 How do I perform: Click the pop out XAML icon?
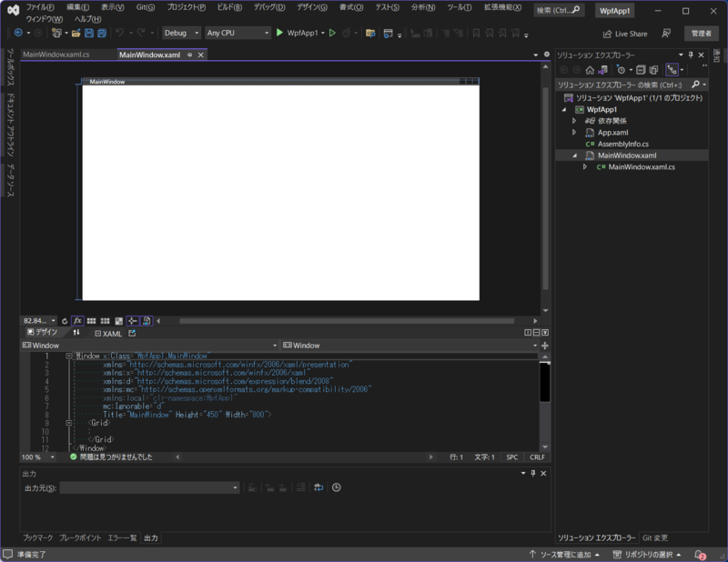tap(132, 333)
